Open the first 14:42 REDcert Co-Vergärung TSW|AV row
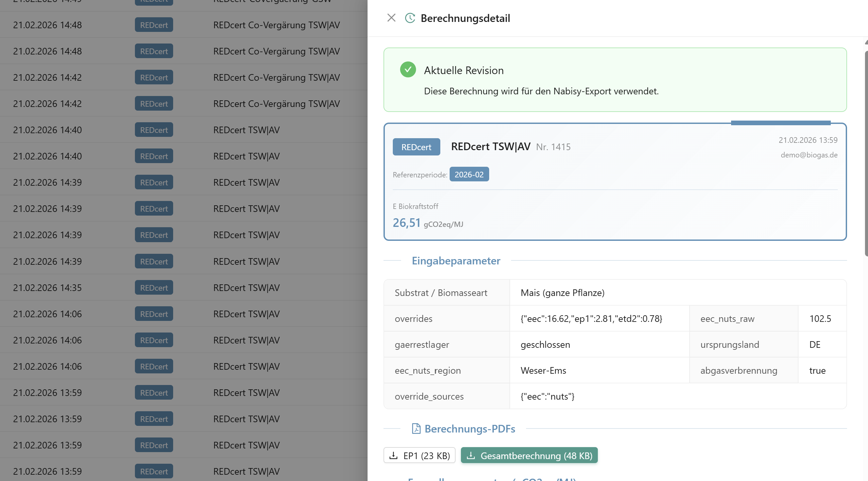This screenshot has width=868, height=481. pyautogui.click(x=276, y=77)
